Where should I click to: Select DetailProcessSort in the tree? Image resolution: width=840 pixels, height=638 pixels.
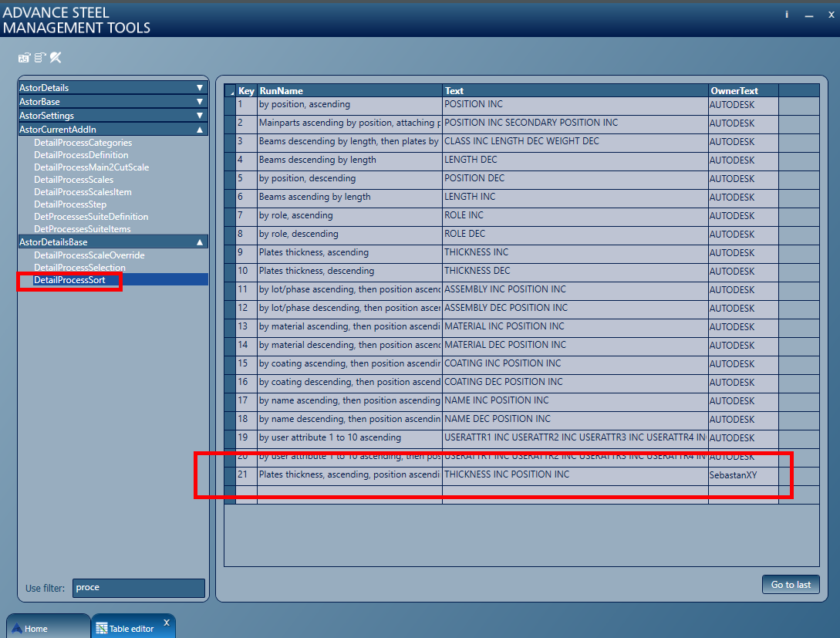[x=74, y=279]
